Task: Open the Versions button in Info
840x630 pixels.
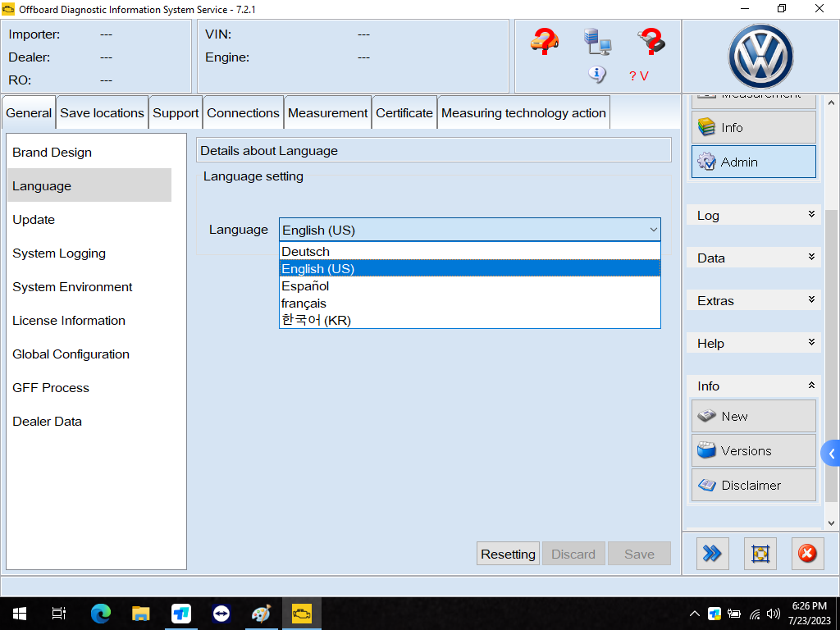Action: point(753,450)
